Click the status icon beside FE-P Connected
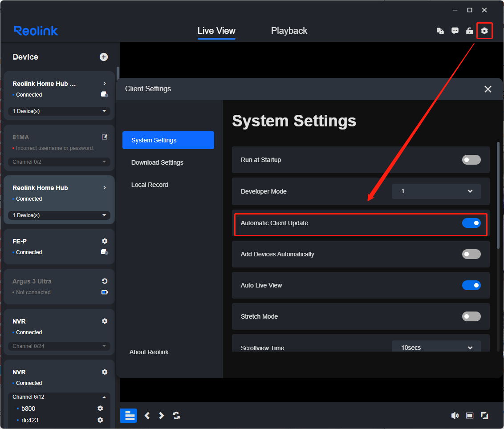The height and width of the screenshot is (429, 504). click(x=105, y=252)
